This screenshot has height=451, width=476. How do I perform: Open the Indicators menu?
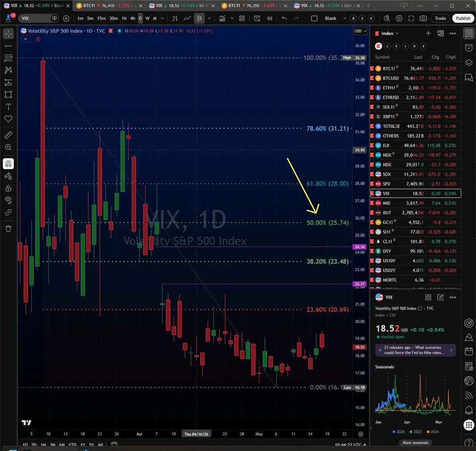[223, 18]
